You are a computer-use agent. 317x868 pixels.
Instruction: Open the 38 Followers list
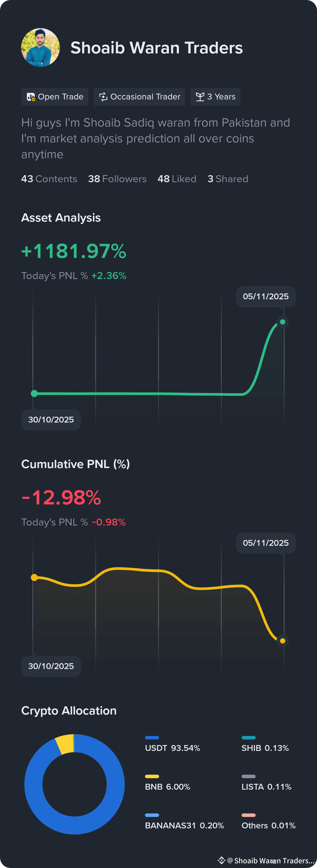click(117, 179)
